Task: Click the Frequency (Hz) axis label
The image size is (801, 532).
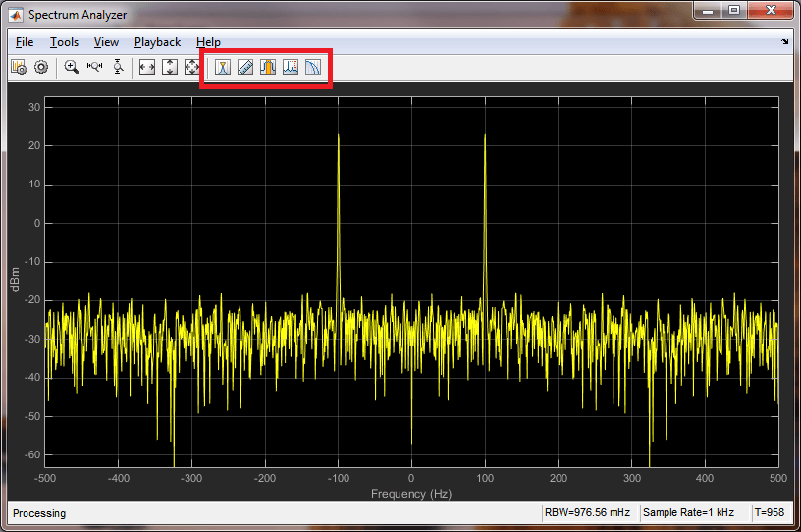Action: (x=411, y=494)
